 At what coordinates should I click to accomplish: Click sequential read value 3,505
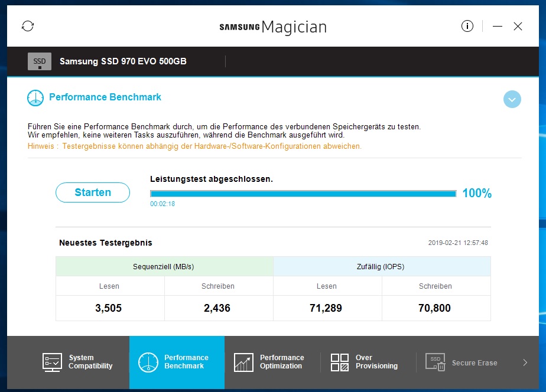pos(108,308)
